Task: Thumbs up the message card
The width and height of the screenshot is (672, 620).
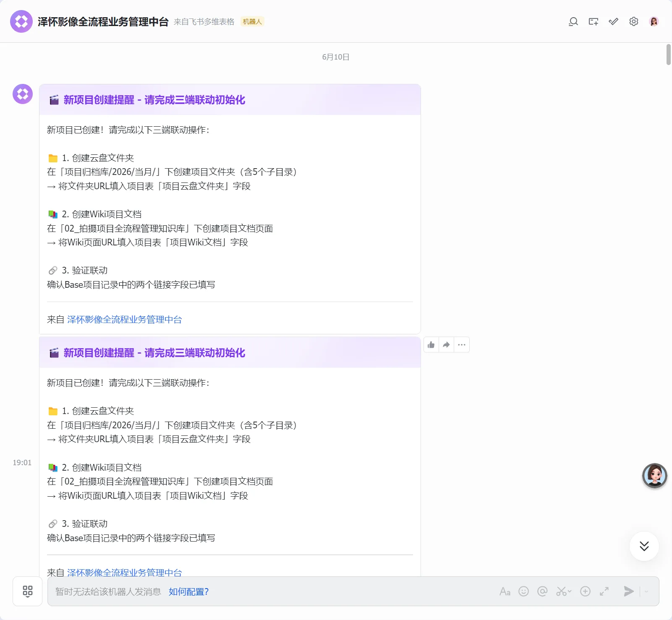Action: [431, 345]
